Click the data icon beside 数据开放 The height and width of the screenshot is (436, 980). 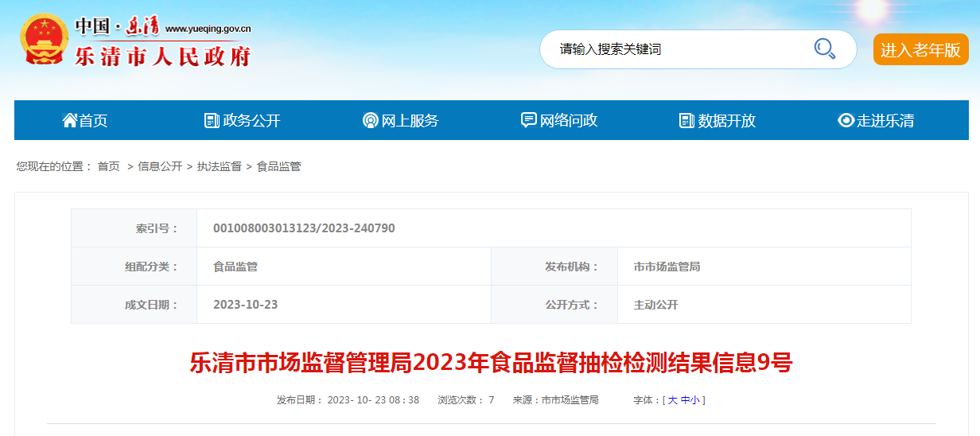[686, 120]
